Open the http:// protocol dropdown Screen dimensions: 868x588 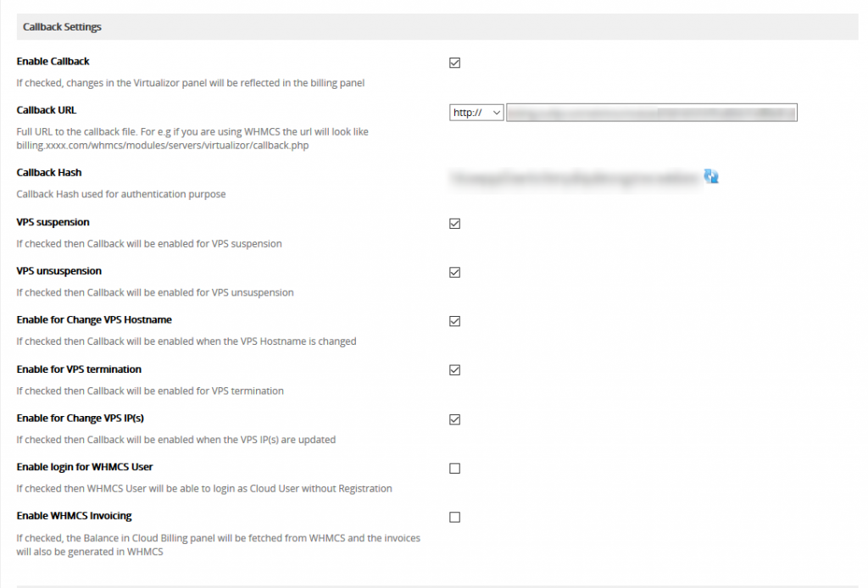[476, 112]
